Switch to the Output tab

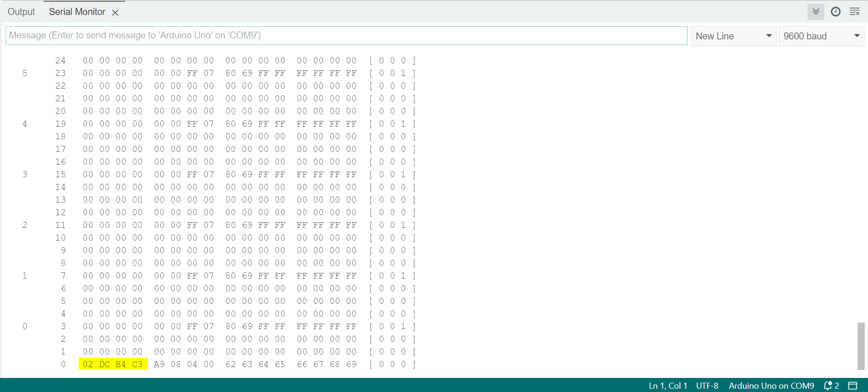click(21, 12)
